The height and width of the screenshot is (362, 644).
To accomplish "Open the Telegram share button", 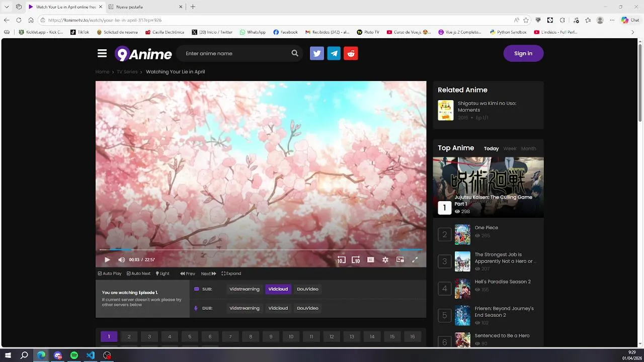I will (x=334, y=53).
